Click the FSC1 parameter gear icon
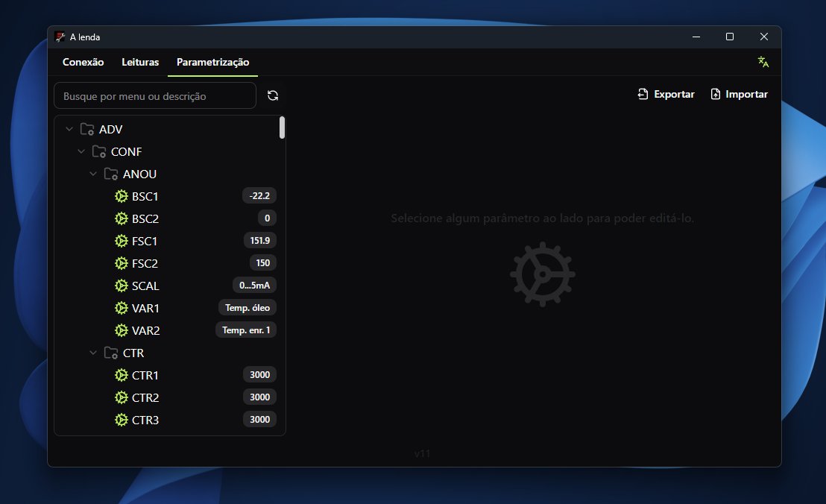The height and width of the screenshot is (504, 826). tap(122, 242)
